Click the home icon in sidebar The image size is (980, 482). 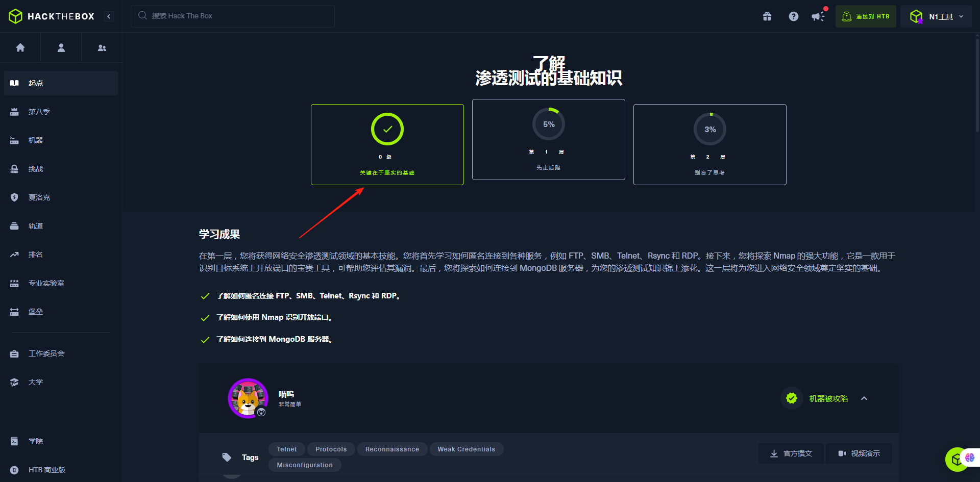20,47
